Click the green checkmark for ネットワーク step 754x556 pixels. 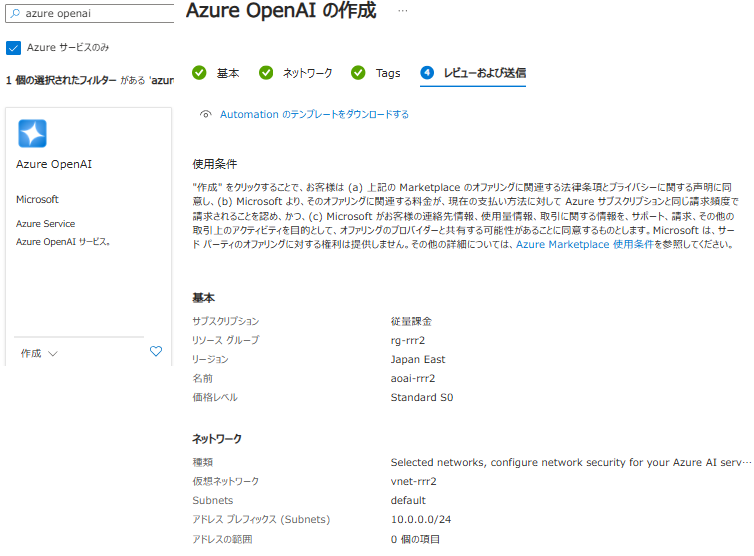tap(266, 73)
